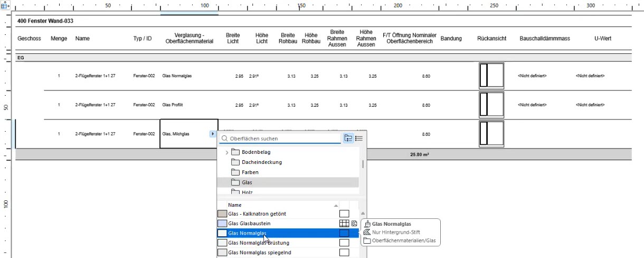This screenshot has width=644, height=258.
Task: Choose Glas - Kalknatron getönt from the list
Action: 257,214
